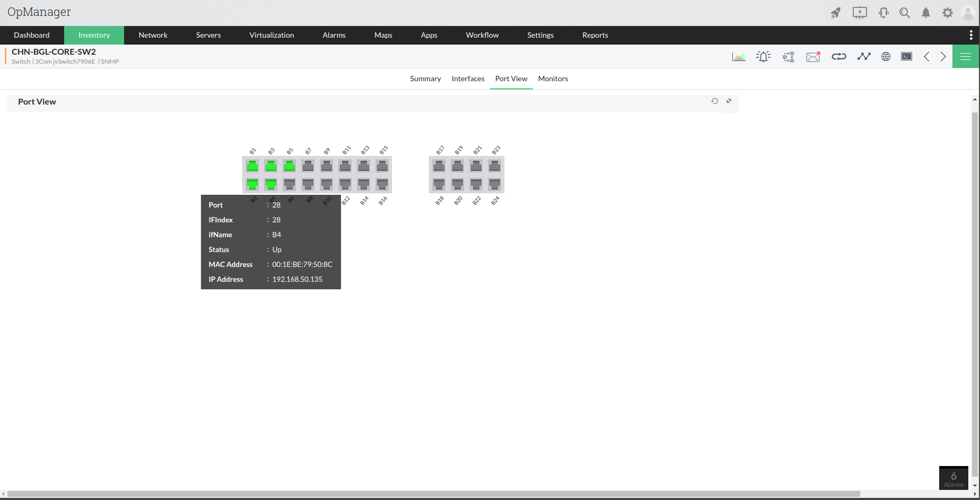980x500 pixels.
Task: Open the line chart nodes icon
Action: (x=864, y=56)
